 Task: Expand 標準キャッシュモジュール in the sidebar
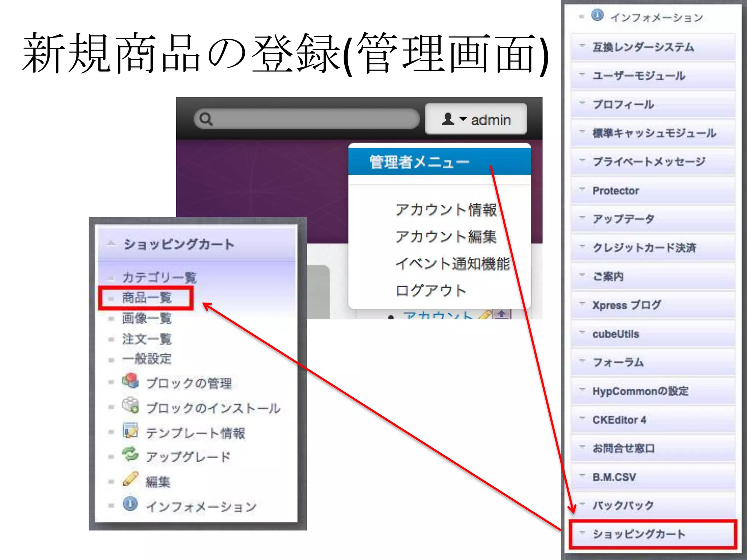(653, 133)
